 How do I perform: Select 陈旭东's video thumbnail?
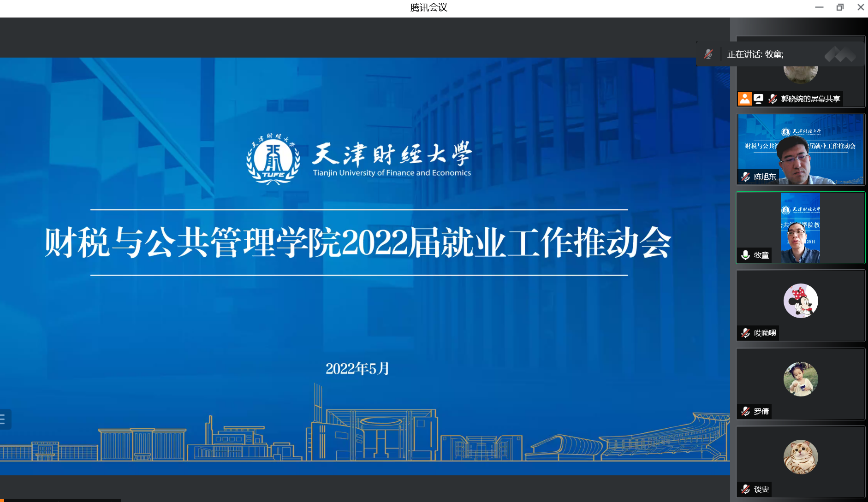tap(801, 149)
